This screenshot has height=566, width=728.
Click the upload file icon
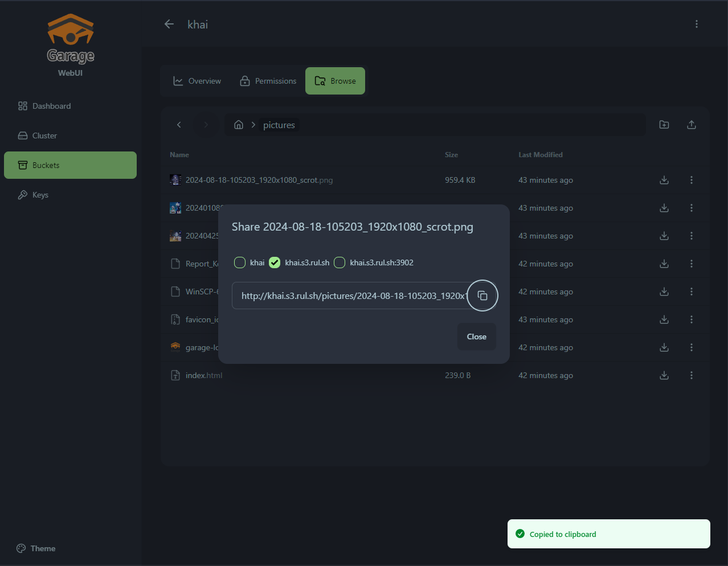[x=691, y=125]
